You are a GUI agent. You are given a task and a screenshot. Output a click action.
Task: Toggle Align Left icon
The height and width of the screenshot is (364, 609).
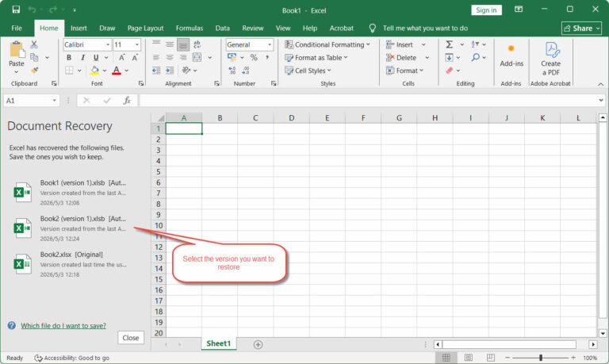156,57
